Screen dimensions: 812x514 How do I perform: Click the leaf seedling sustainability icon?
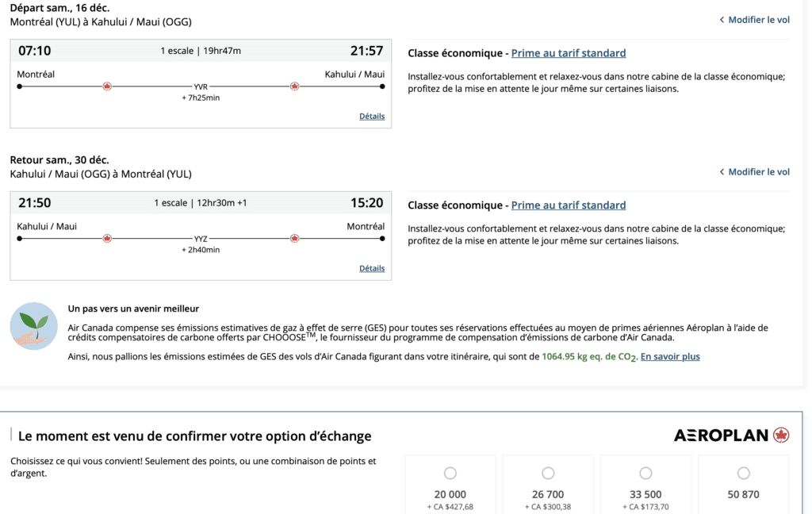click(x=34, y=326)
